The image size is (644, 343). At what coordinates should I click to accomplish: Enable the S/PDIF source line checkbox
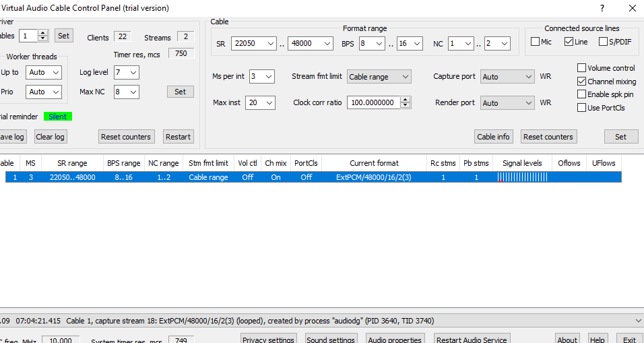point(603,42)
